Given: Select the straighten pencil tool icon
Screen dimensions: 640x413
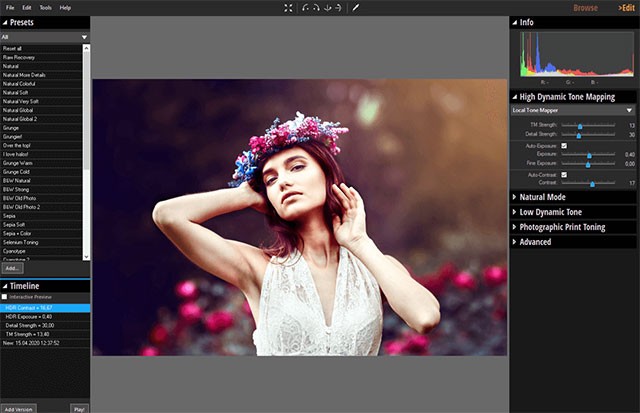Looking at the screenshot, I should click(356, 7).
